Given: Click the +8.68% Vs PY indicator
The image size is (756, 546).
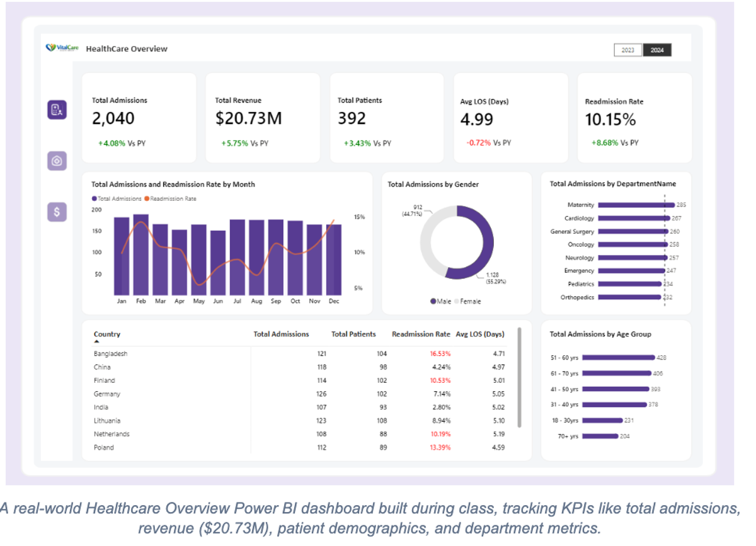Looking at the screenshot, I should [x=615, y=143].
